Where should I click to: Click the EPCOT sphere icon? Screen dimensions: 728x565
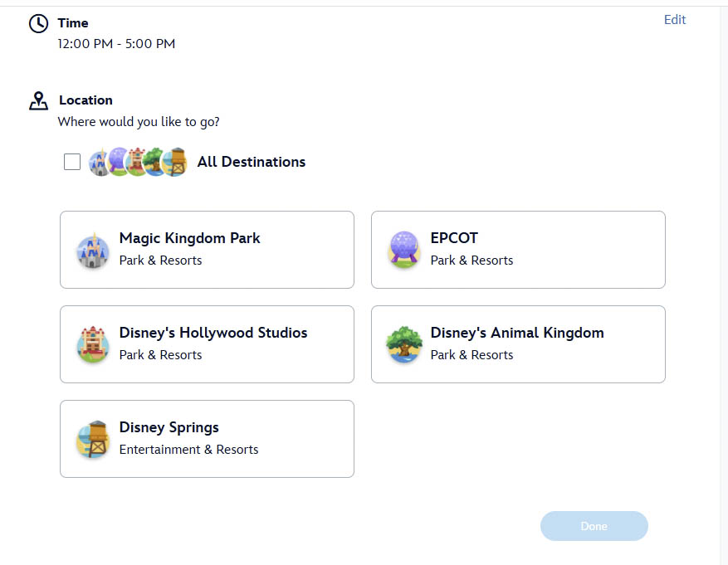tap(404, 251)
